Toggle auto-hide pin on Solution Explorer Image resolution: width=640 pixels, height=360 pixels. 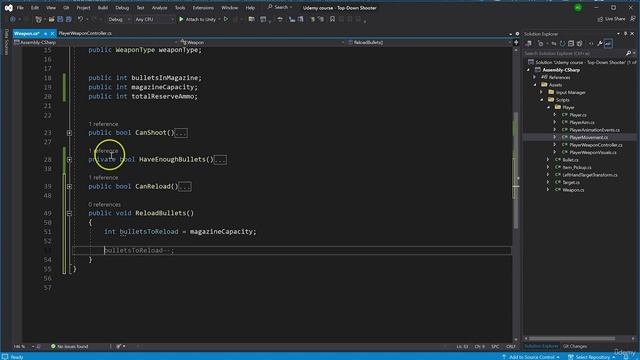tap(625, 34)
